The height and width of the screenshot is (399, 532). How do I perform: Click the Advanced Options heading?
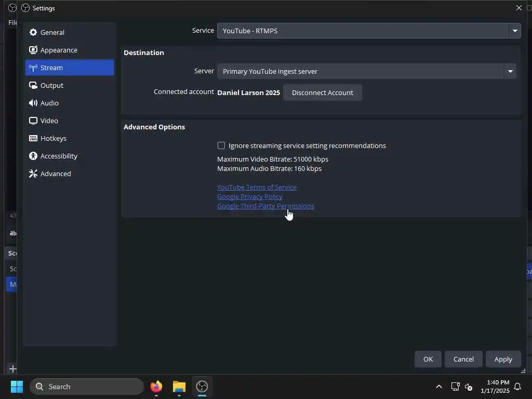154,127
